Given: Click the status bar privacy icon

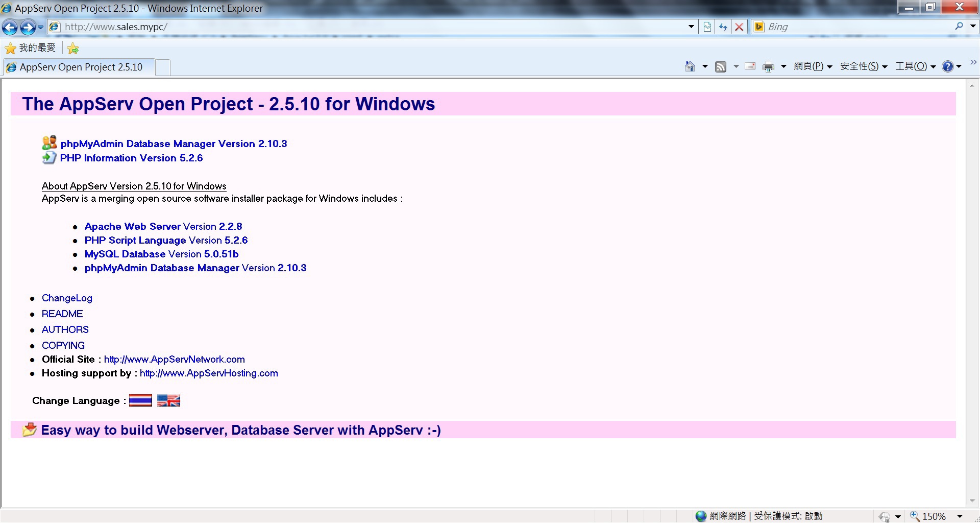Looking at the screenshot, I should click(885, 516).
